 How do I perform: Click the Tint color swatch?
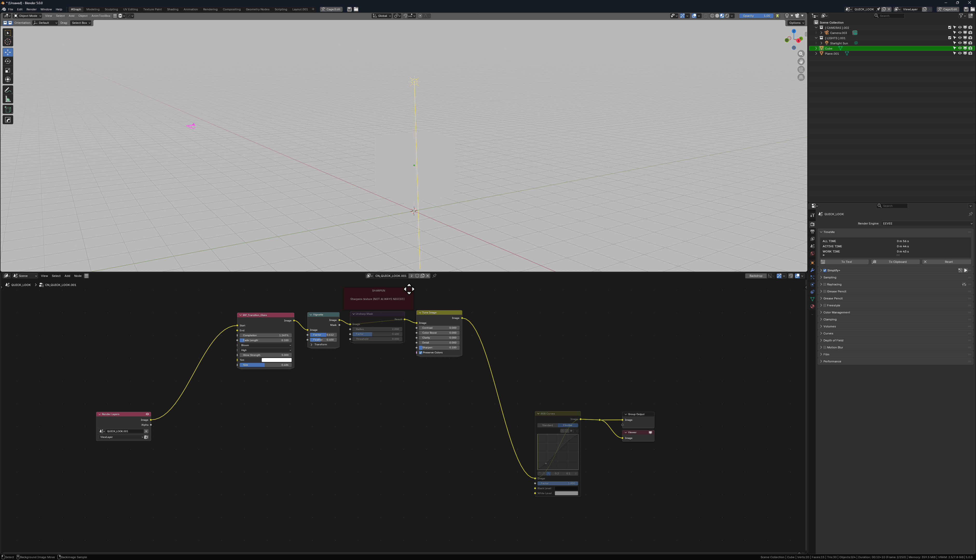pyautogui.click(x=276, y=360)
